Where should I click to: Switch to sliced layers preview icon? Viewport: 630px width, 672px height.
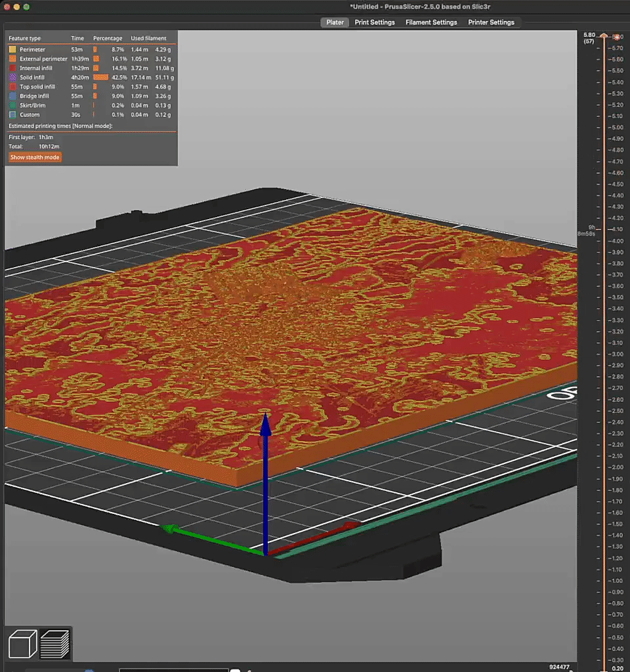point(55,644)
